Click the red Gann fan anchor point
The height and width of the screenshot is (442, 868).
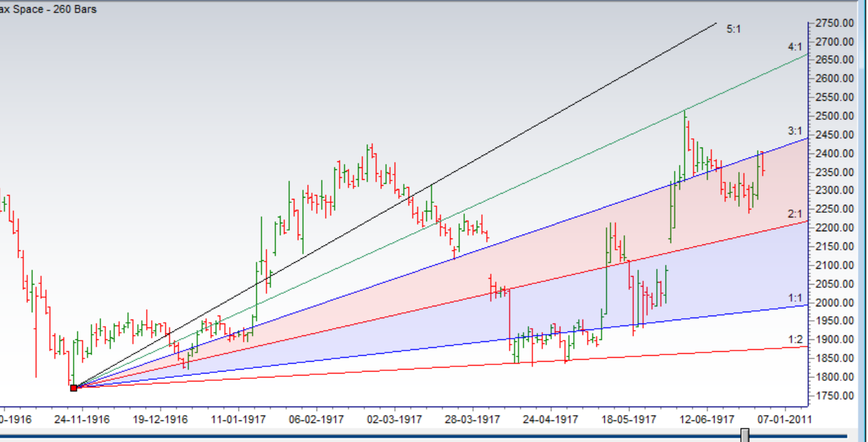point(73,388)
